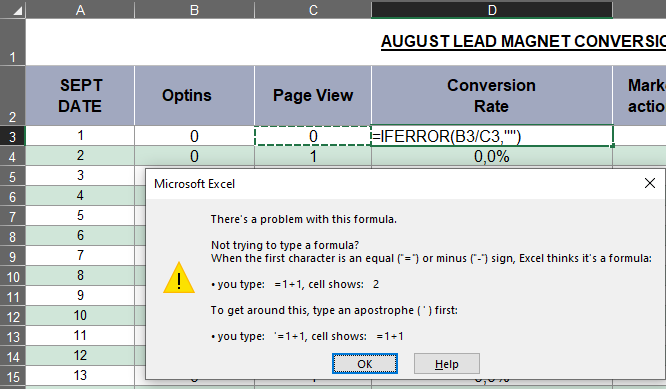The width and height of the screenshot is (666, 389).
Task: Click cell A12 with date 10
Action: click(x=80, y=316)
